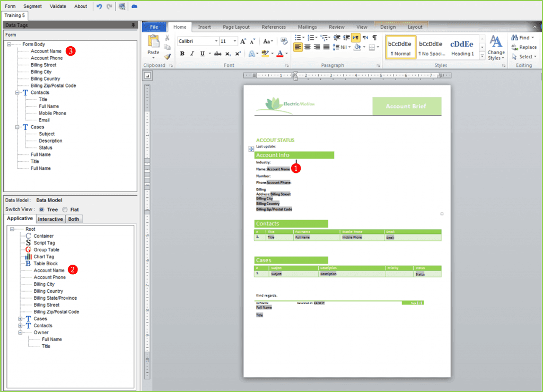Screen dimensions: 543x392
Task: Open the Mailings ribbon tab
Action: pyautogui.click(x=307, y=27)
